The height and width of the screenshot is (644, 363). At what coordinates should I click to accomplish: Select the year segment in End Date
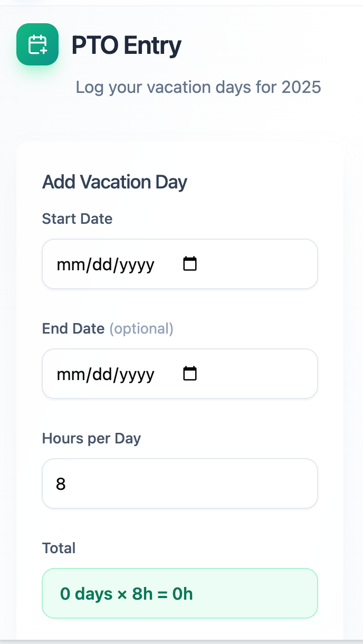point(137,374)
